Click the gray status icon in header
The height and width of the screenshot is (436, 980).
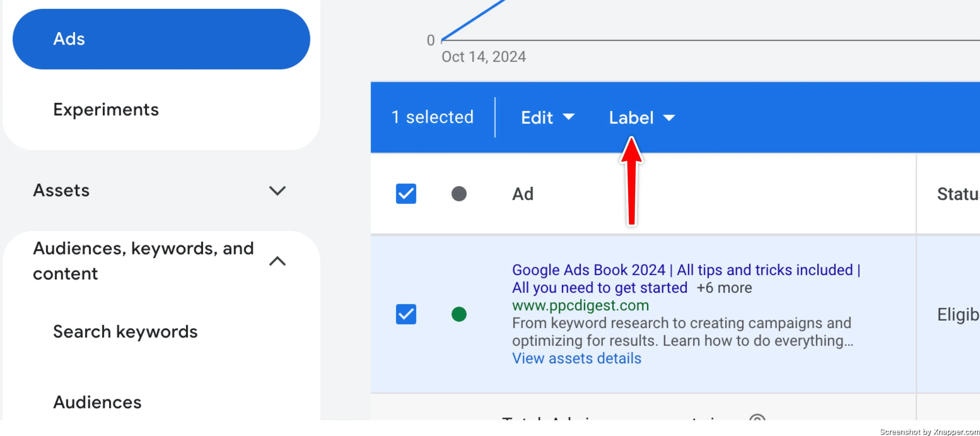point(459,194)
